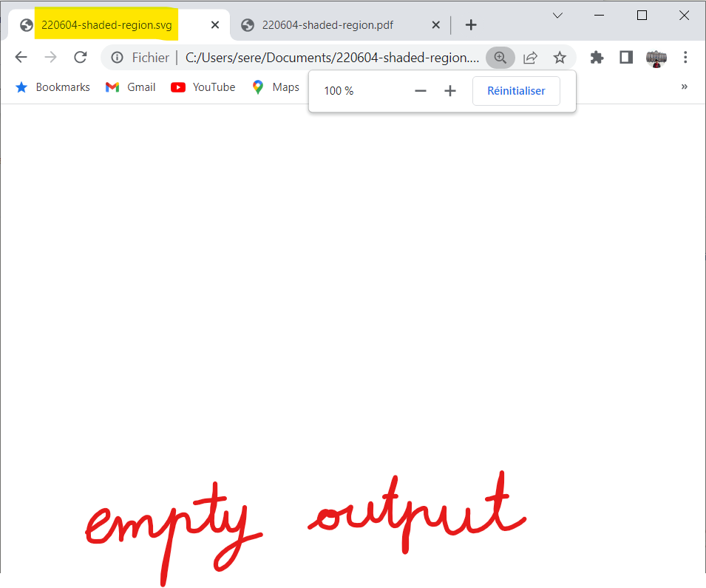Open the Extensions puzzle icon
706x588 pixels.
click(x=597, y=58)
